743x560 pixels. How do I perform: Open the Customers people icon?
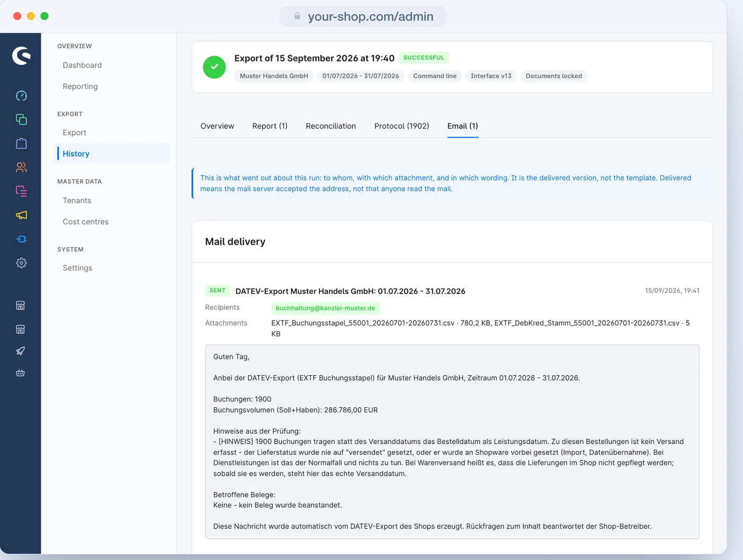coord(21,167)
